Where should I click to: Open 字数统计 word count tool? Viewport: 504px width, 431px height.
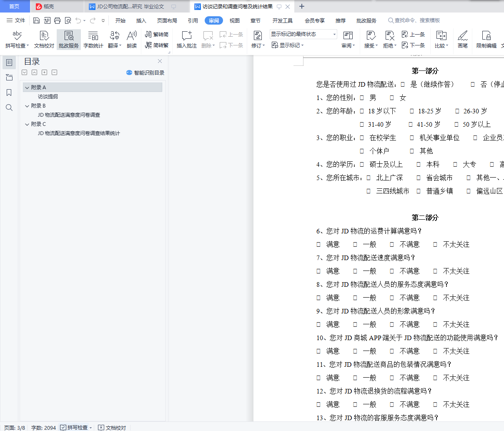[93, 40]
